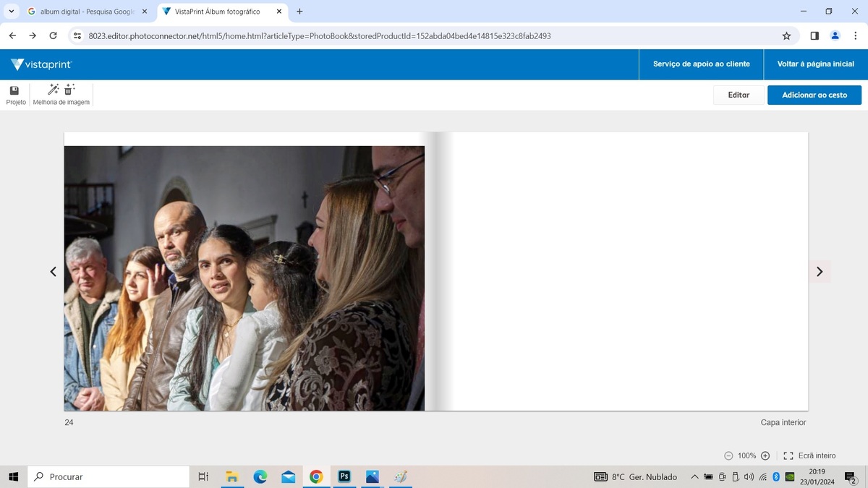The image size is (868, 488).
Task: Click Voltar à página inicial
Action: [815, 64]
